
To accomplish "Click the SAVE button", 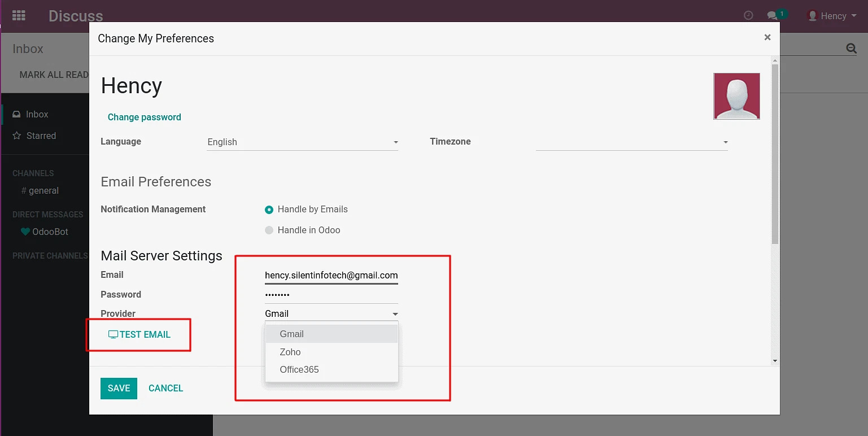I will (119, 388).
